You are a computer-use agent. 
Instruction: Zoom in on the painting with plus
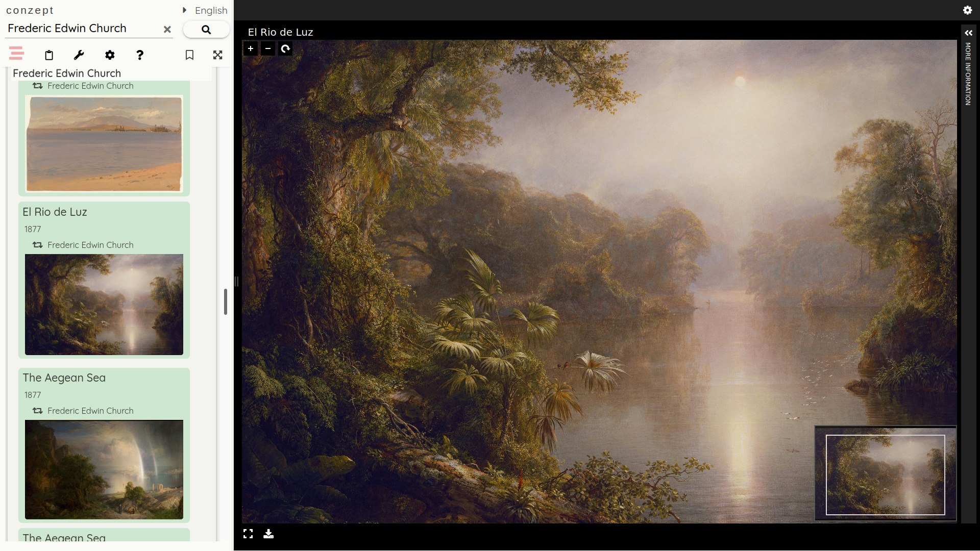coord(251,48)
